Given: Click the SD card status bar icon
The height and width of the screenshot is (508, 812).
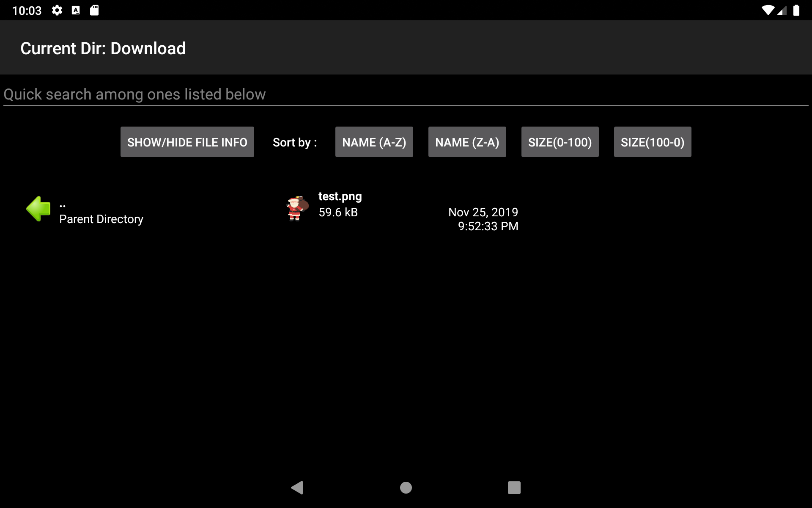Looking at the screenshot, I should click(x=94, y=10).
